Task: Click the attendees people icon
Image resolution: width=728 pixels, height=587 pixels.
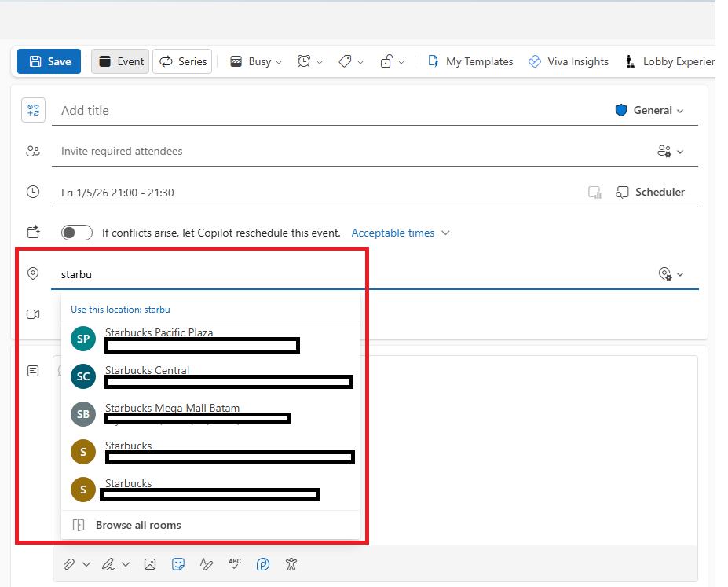Action: 33,152
